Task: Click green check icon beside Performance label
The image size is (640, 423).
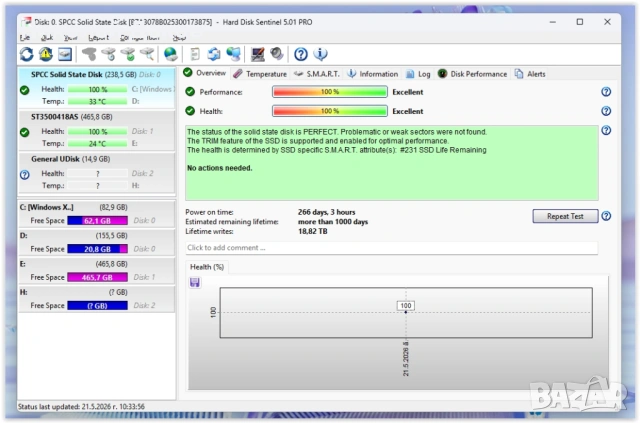Action: tap(190, 91)
